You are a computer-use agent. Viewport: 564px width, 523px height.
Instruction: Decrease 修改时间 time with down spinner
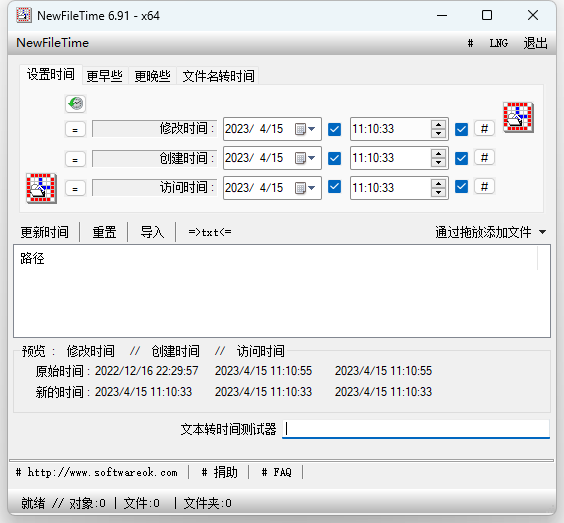[438, 133]
